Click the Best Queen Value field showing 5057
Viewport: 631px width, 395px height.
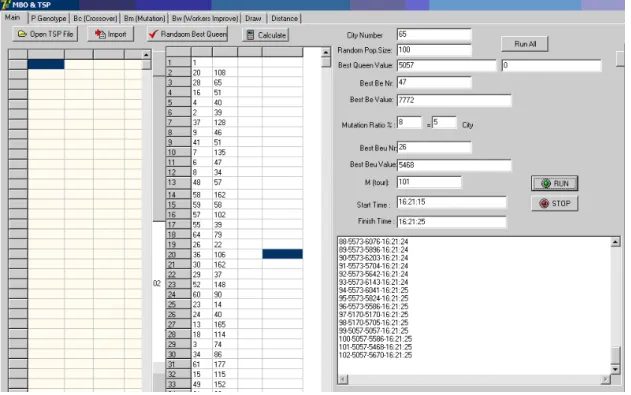pyautogui.click(x=446, y=65)
